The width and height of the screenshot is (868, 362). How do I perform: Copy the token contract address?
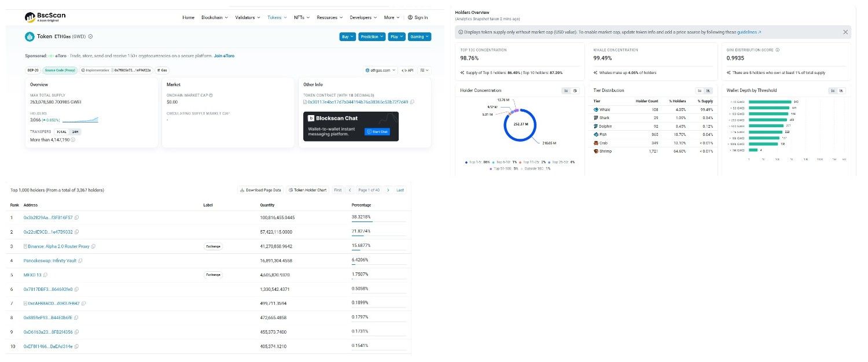(412, 102)
